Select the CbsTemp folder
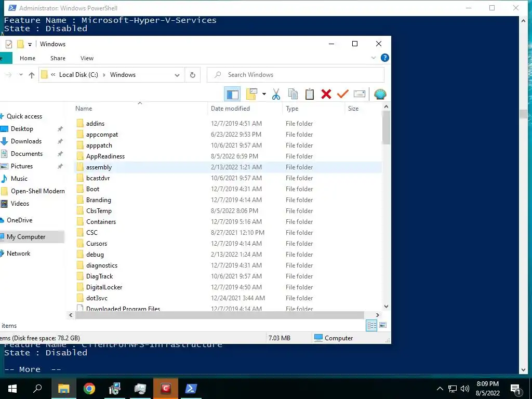The width and height of the screenshot is (532, 399). pos(99,211)
